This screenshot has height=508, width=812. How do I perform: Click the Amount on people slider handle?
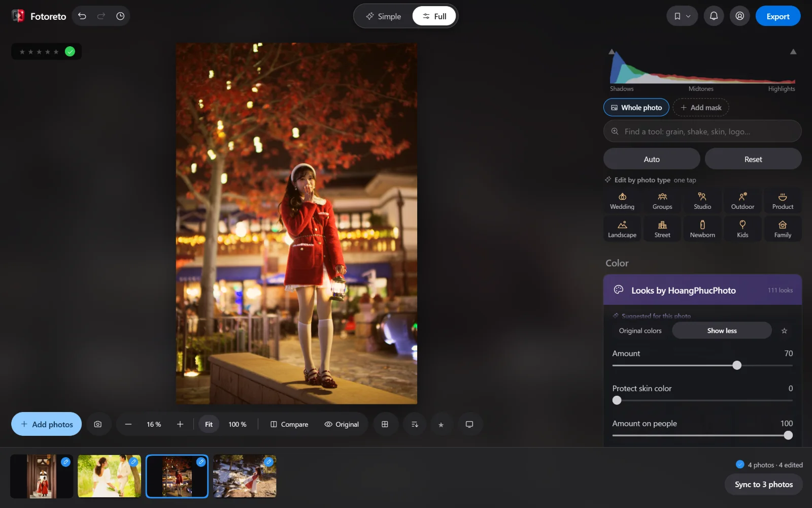(x=788, y=435)
